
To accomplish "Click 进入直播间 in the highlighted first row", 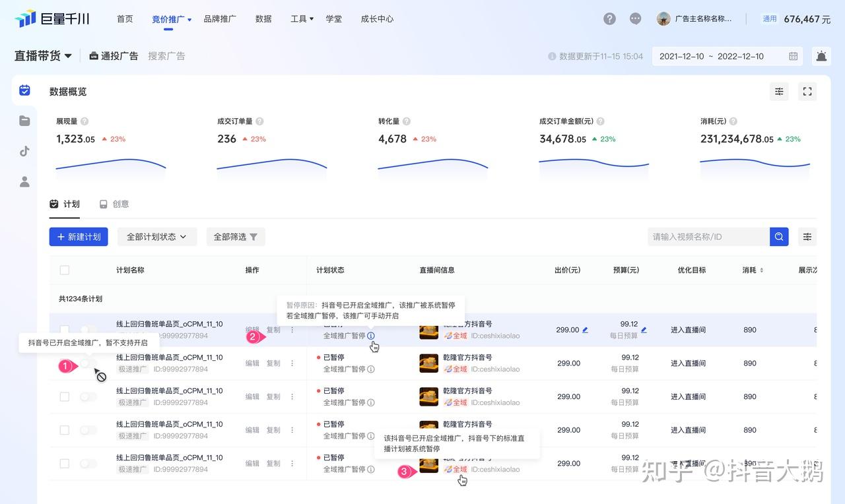I will (x=688, y=330).
